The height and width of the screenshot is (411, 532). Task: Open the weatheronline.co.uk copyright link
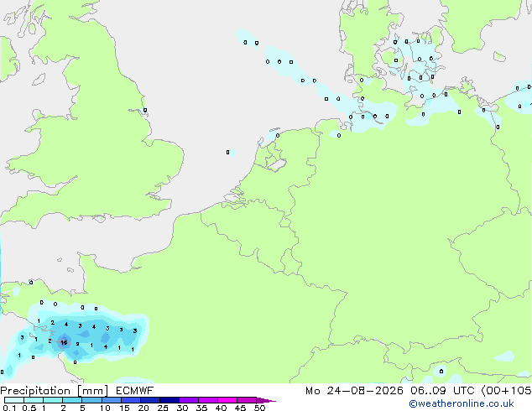click(x=461, y=403)
